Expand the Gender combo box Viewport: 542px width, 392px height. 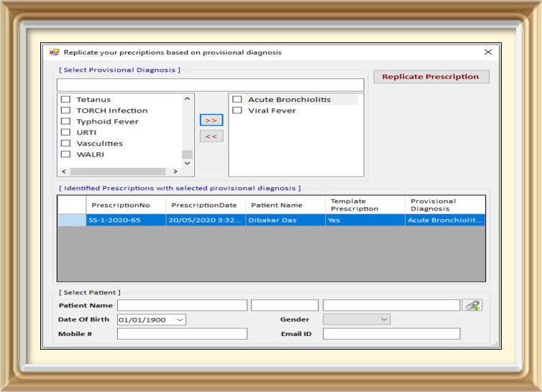coord(384,319)
